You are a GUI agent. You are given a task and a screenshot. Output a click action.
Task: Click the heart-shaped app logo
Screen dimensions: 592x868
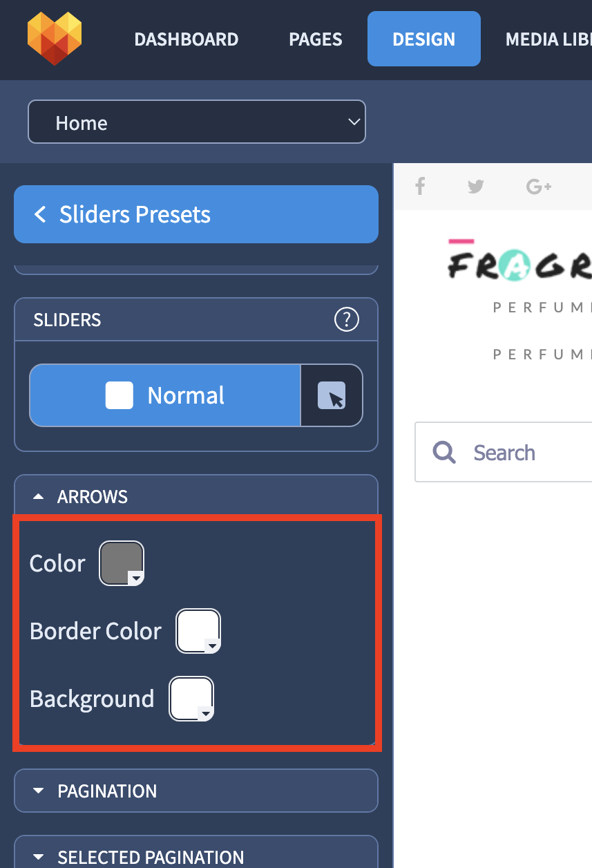click(x=55, y=39)
